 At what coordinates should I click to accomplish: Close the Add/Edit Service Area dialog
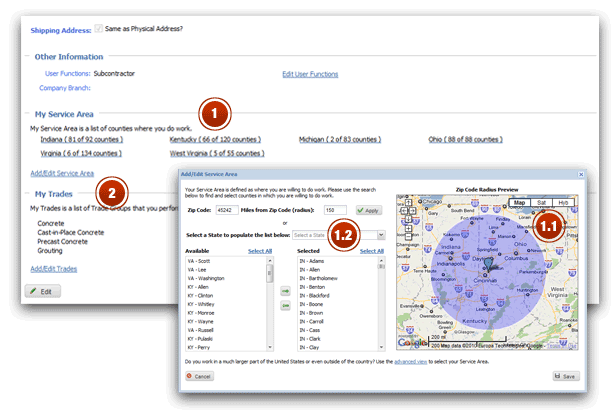click(581, 174)
